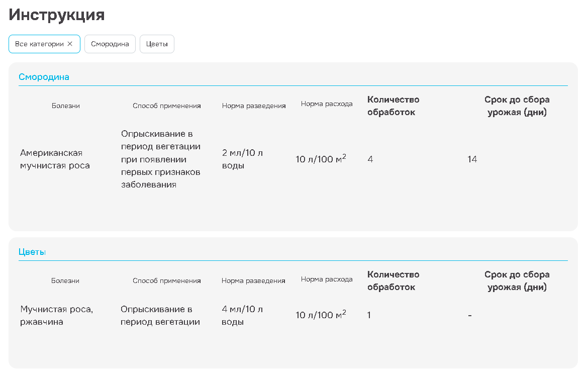
Task: Click Срок до сбора урожая header in Цветы table
Action: click(517, 281)
